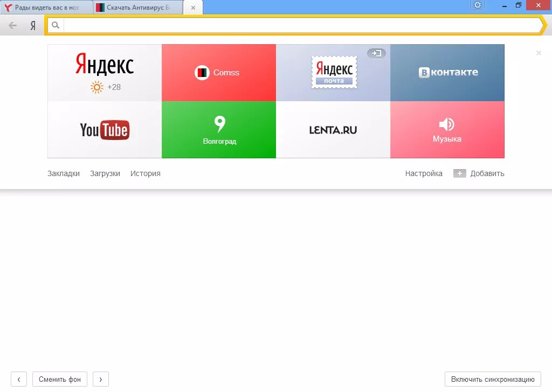Open Загрузки link
The image size is (552, 392).
point(105,173)
